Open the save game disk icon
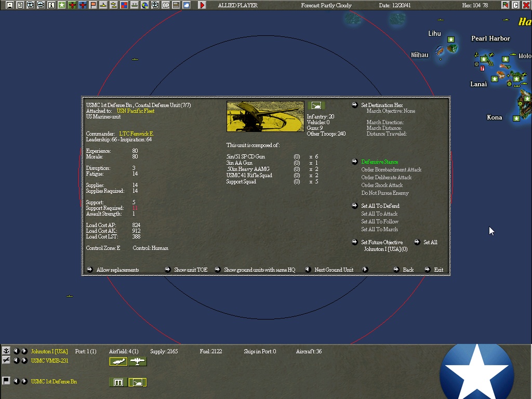 [x=9, y=5]
